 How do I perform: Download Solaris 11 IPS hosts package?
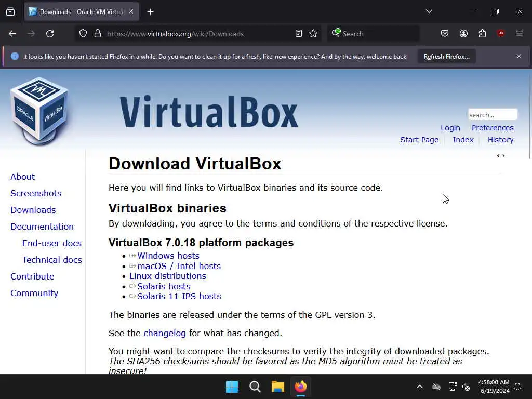(179, 296)
